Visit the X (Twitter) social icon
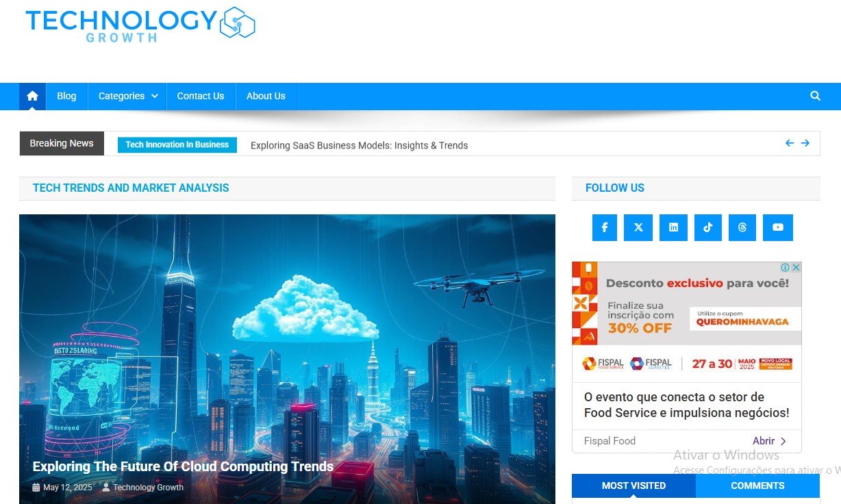 tap(638, 227)
